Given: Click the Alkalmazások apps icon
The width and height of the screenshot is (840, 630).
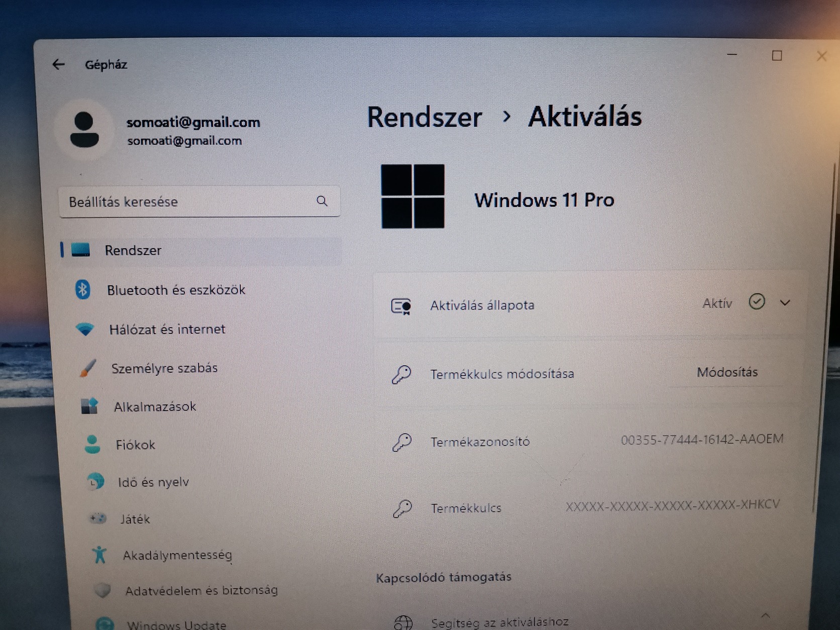Looking at the screenshot, I should click(90, 406).
